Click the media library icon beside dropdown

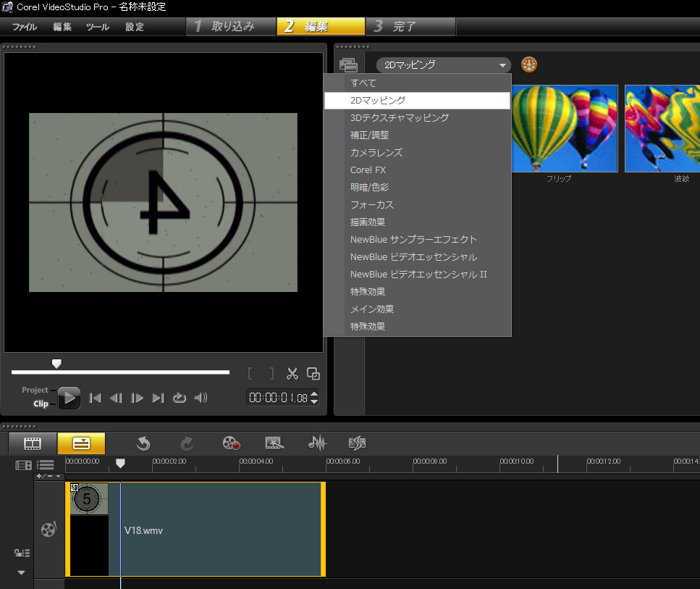[x=348, y=65]
